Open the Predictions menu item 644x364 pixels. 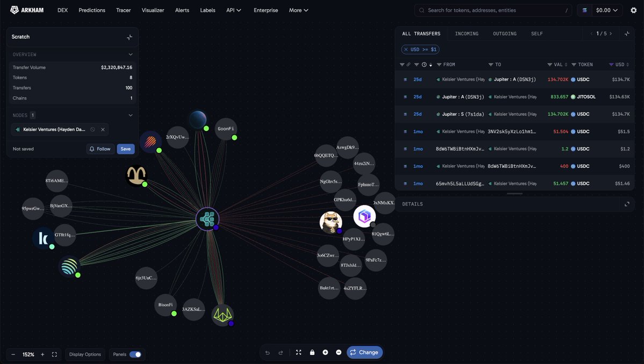coord(92,10)
